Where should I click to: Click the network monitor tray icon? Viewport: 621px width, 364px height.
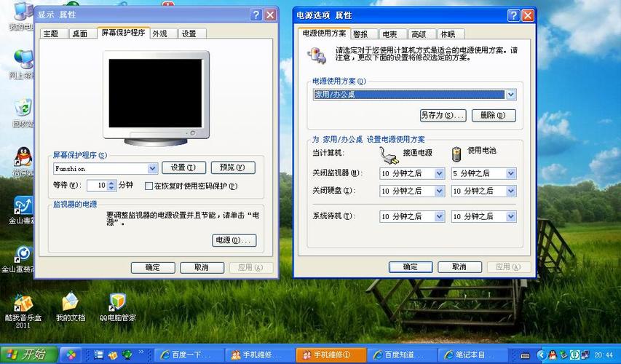point(585,355)
